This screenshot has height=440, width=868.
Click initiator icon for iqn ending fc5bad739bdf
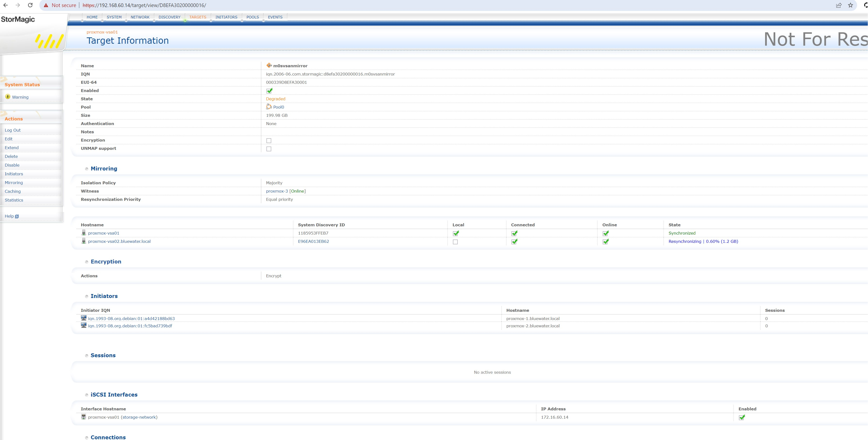coord(84,325)
